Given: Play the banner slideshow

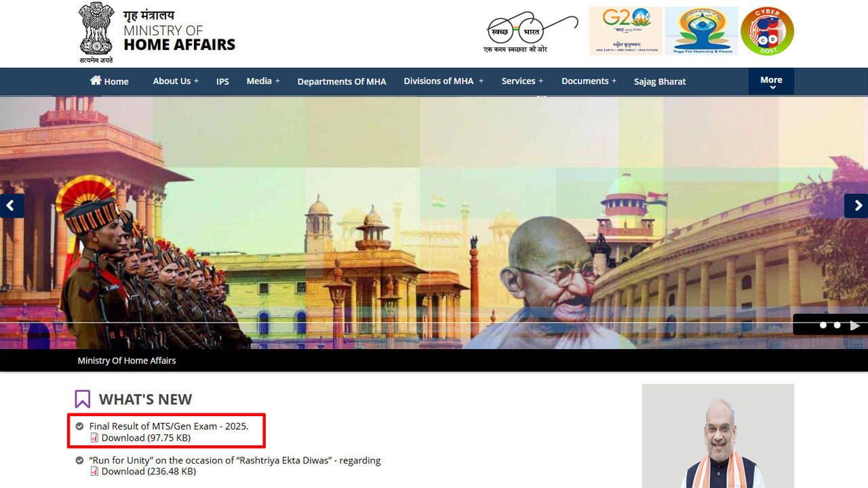Looking at the screenshot, I should pos(854,325).
